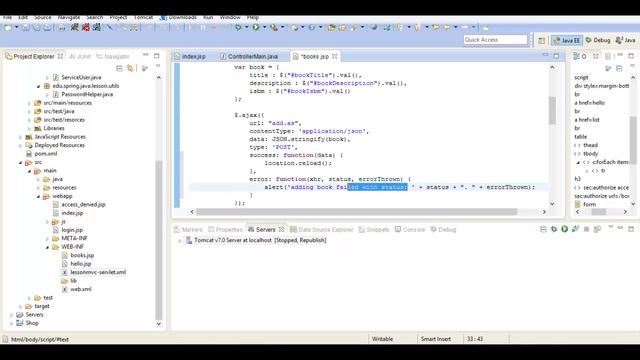This screenshot has width=640, height=360.
Task: Click the red Stop Tomcat icon
Action: (86, 27)
